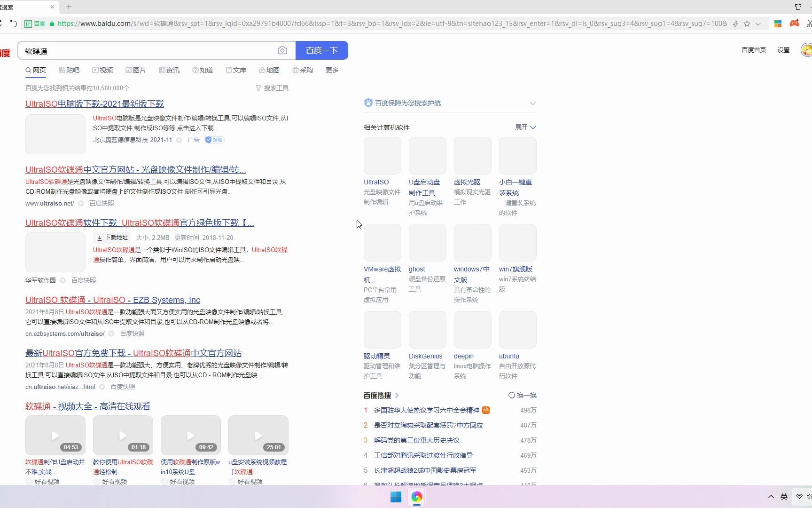Click the red game controller extension icon
The image size is (812, 508).
[794, 23]
